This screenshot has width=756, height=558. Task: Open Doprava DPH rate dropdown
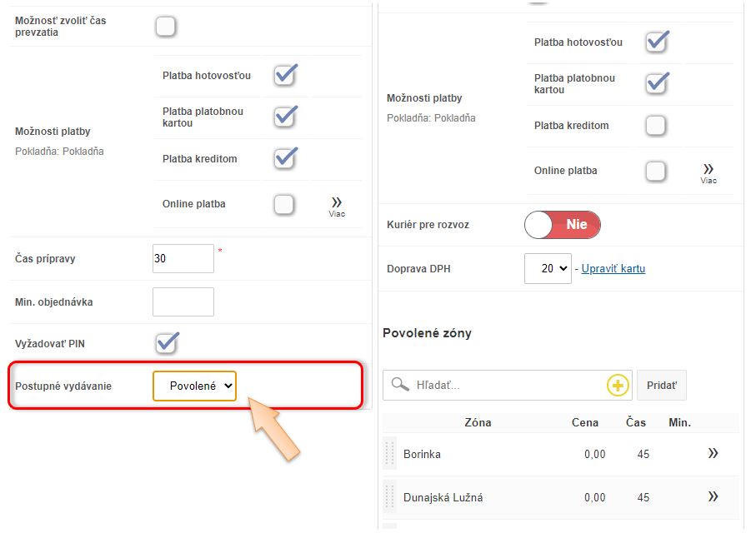click(x=548, y=268)
